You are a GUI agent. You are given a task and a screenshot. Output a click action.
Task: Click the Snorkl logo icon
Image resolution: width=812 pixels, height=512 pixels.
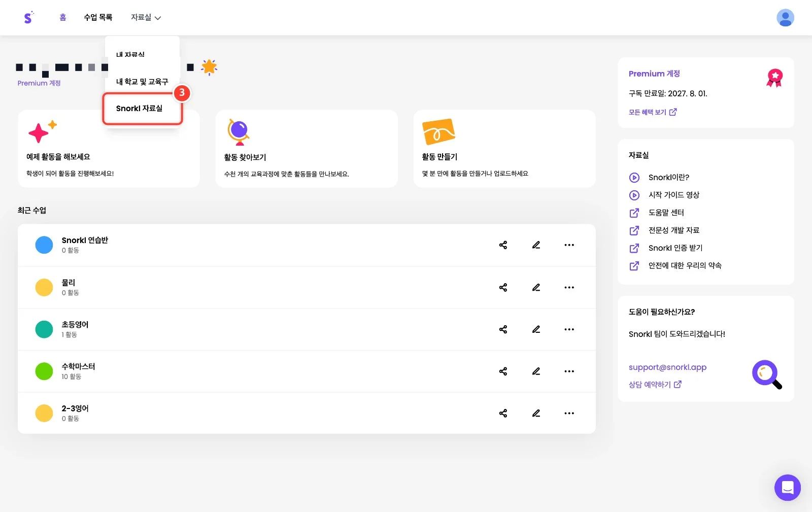point(28,18)
